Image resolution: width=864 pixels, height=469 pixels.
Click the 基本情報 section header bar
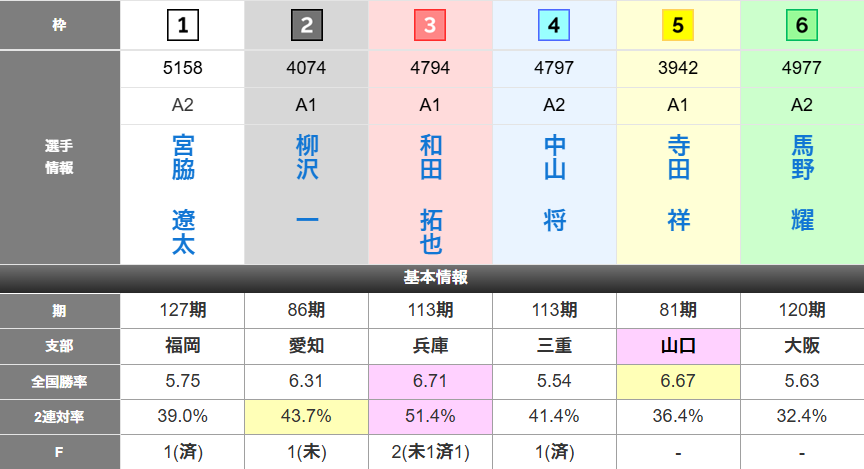[x=432, y=277]
